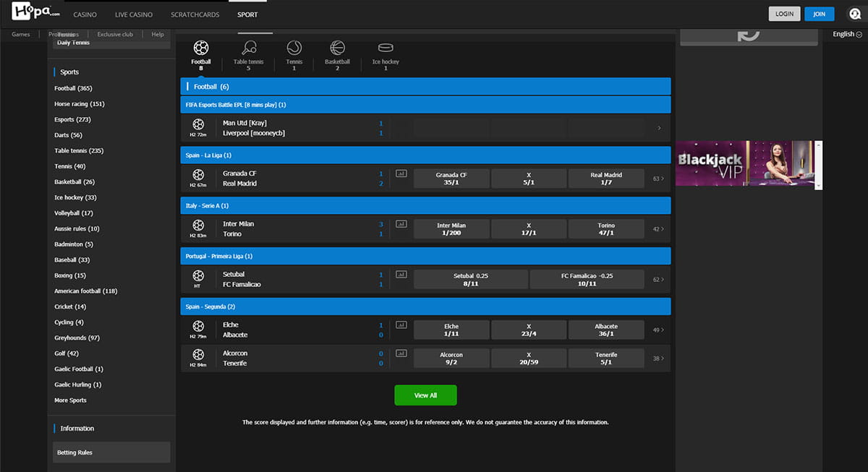Click the Login button

(784, 14)
